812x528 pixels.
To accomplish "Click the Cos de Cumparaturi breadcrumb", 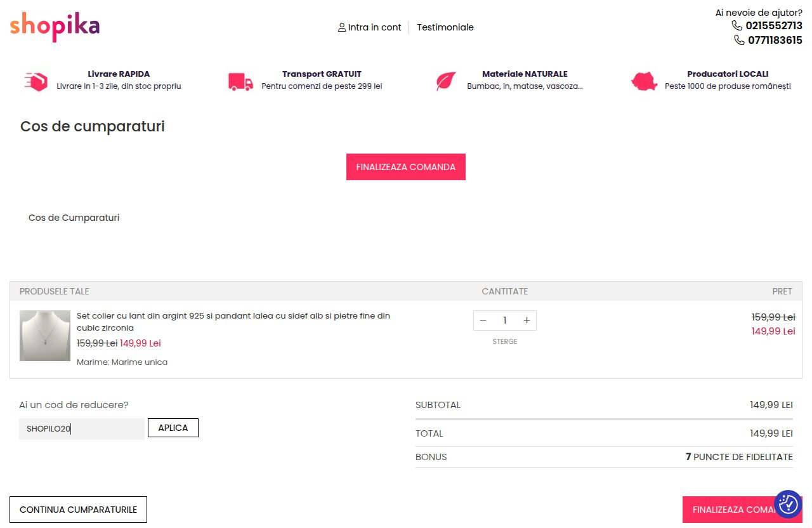I will pyautogui.click(x=74, y=218).
